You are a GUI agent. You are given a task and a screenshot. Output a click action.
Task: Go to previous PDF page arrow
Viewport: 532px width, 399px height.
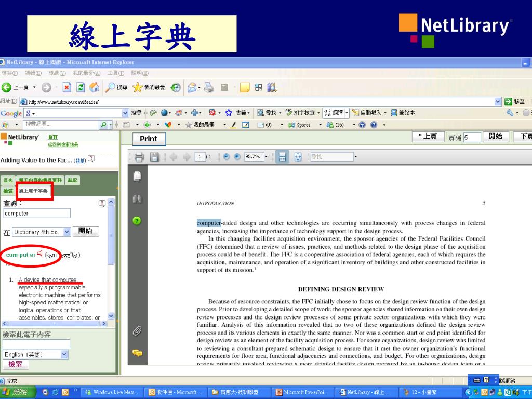(173, 157)
